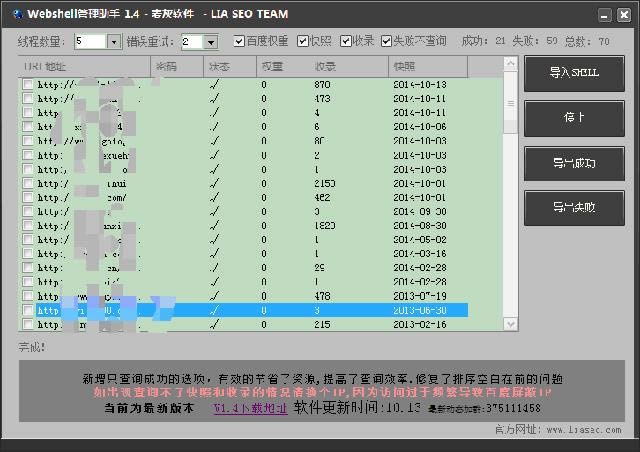Sort by the 密码 column header
The height and width of the screenshot is (452, 640).
coord(177,67)
